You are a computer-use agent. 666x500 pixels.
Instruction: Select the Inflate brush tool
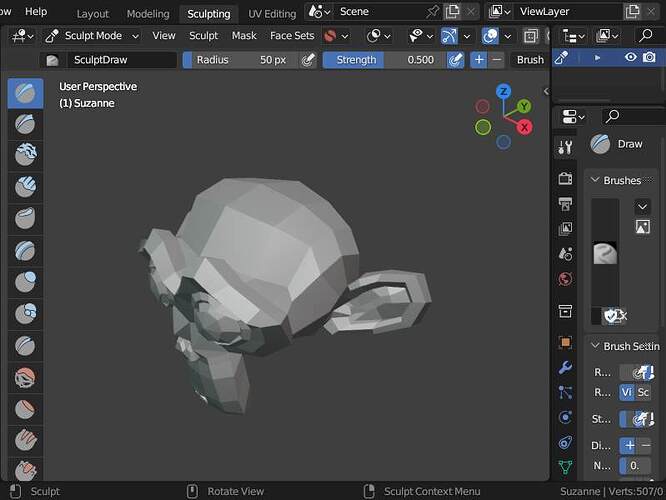(x=25, y=282)
